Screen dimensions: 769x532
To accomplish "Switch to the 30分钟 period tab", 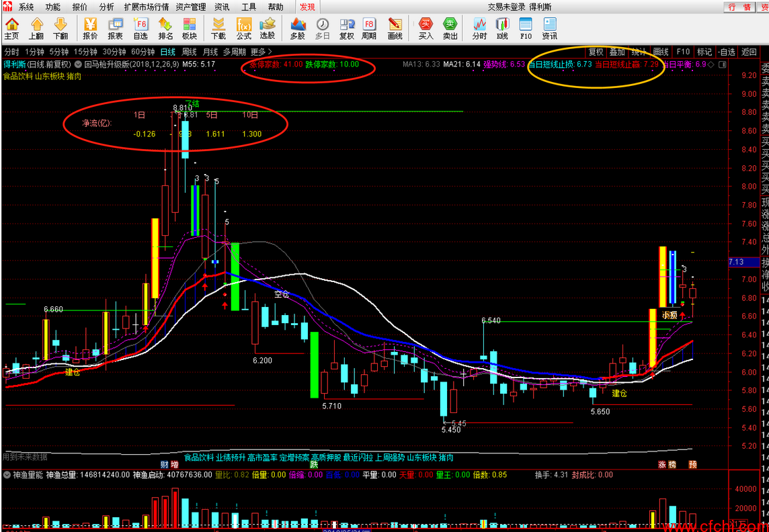I will tap(114, 52).
